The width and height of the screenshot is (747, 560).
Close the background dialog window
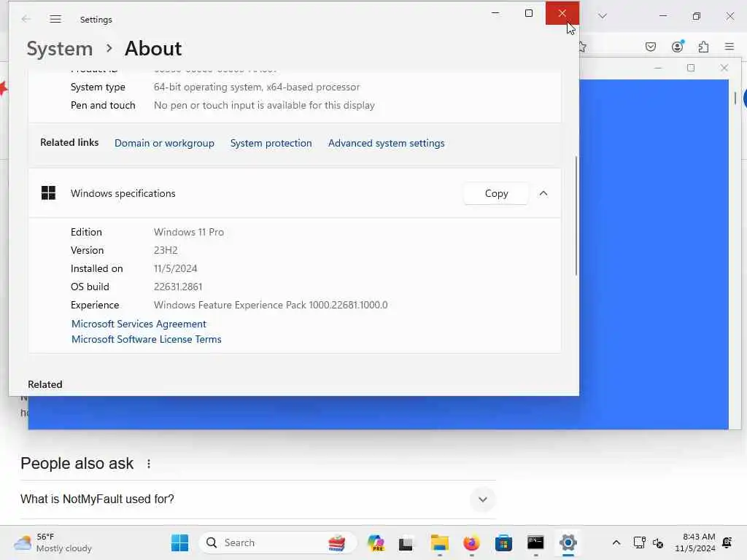click(724, 68)
